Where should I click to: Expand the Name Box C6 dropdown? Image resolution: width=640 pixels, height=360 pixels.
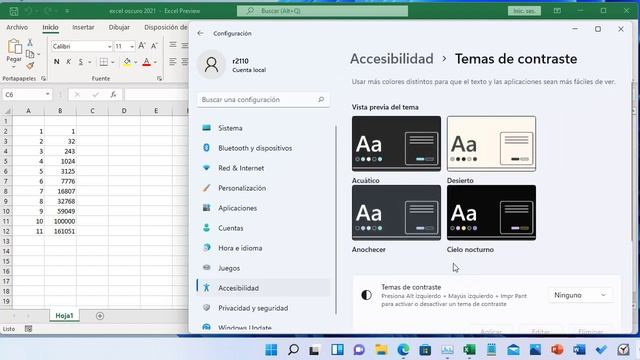pyautogui.click(x=48, y=94)
